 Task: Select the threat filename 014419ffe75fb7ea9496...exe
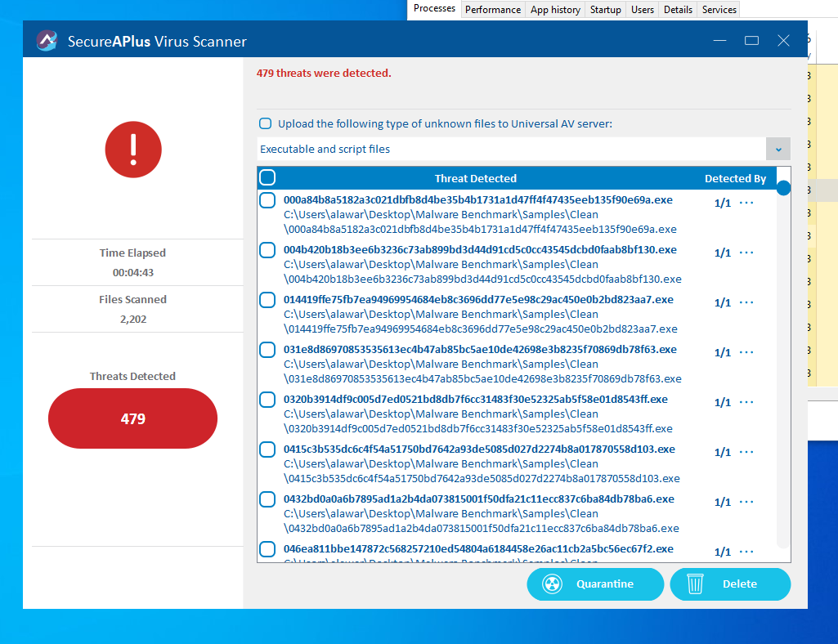[x=478, y=300]
